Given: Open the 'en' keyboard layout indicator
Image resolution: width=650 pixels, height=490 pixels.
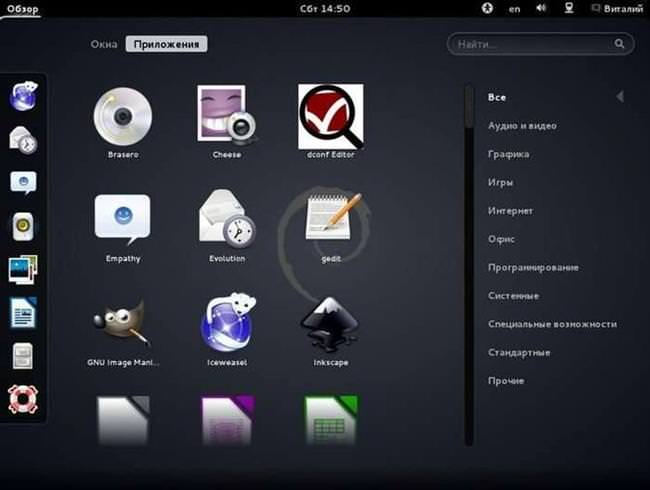Looking at the screenshot, I should [x=514, y=9].
